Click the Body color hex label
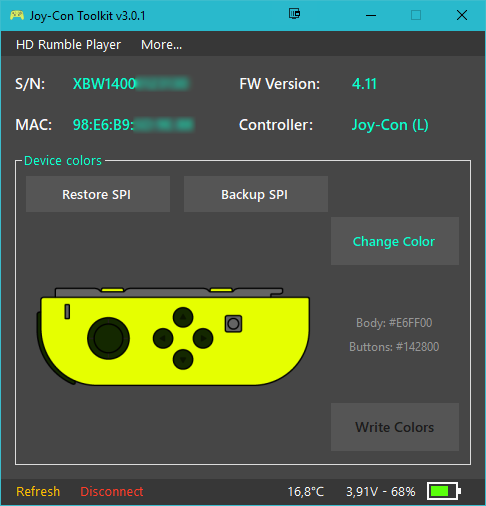This screenshot has width=486, height=506. [394, 323]
